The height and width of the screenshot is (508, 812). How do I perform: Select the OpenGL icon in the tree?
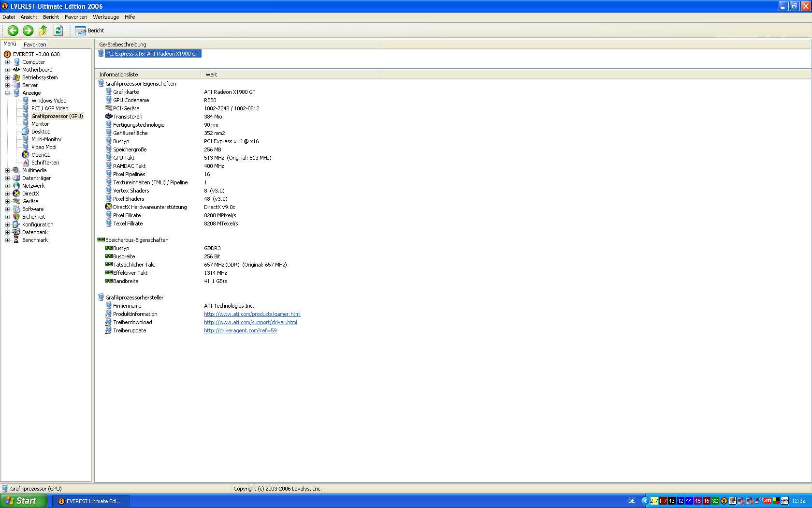pyautogui.click(x=26, y=155)
